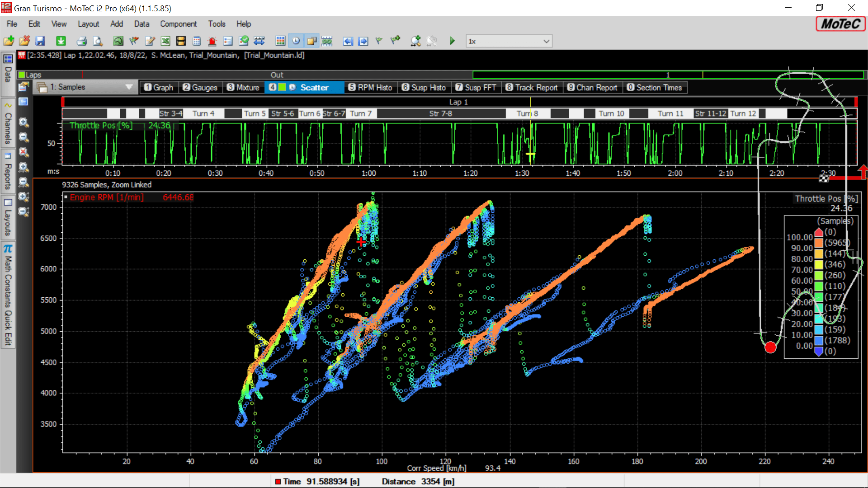Click the Str 7-8 track section label
The image size is (868, 488).
click(440, 113)
